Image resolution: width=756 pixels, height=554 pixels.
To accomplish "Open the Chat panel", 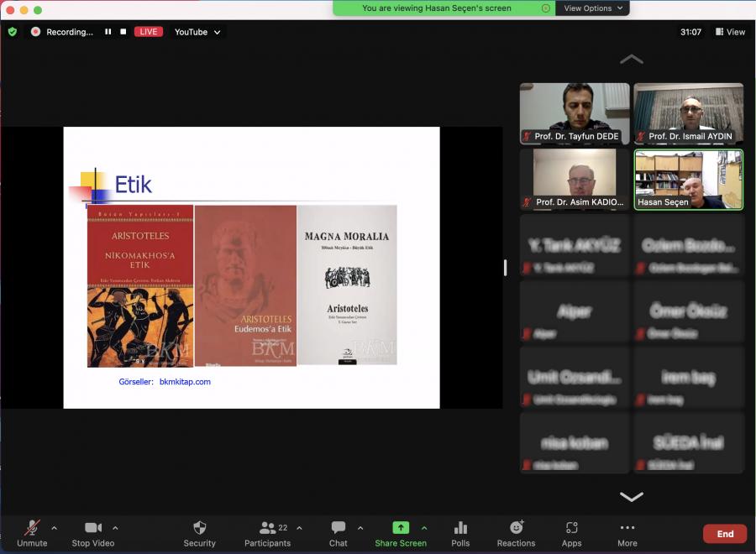I will 339,534.
